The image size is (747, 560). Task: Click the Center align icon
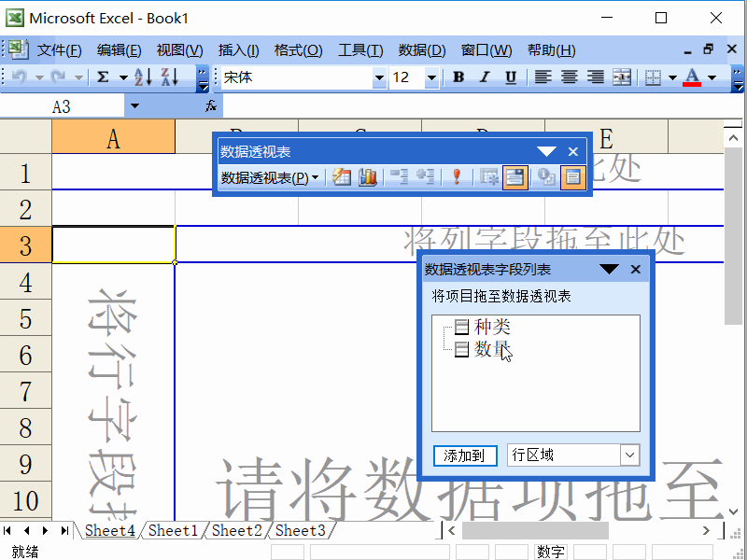pyautogui.click(x=570, y=77)
